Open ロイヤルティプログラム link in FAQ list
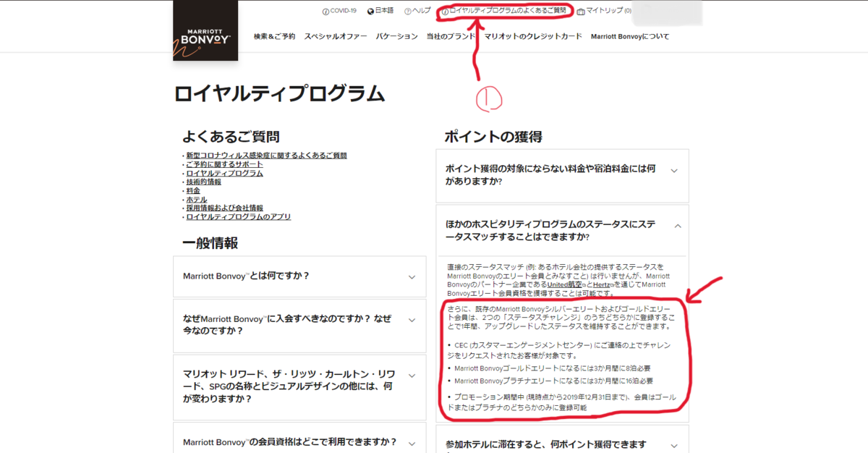Viewport: 868px width, 453px height. [224, 173]
